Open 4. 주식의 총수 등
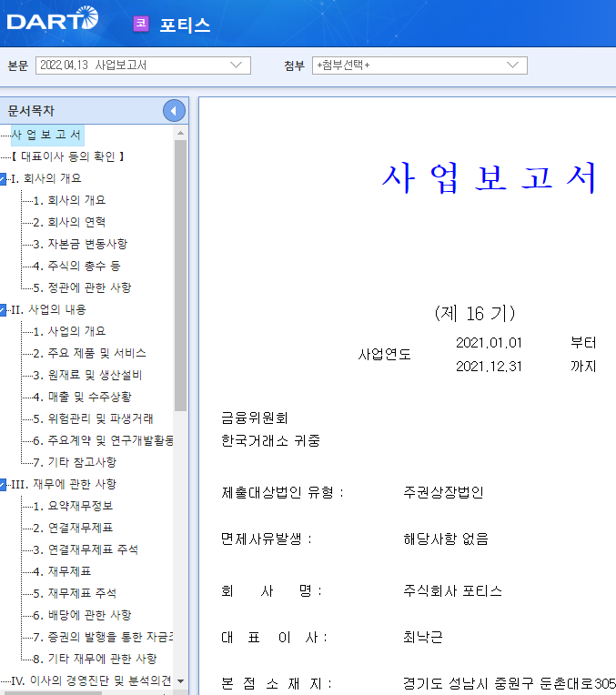Screen dimensions: 616x695 point(76,266)
